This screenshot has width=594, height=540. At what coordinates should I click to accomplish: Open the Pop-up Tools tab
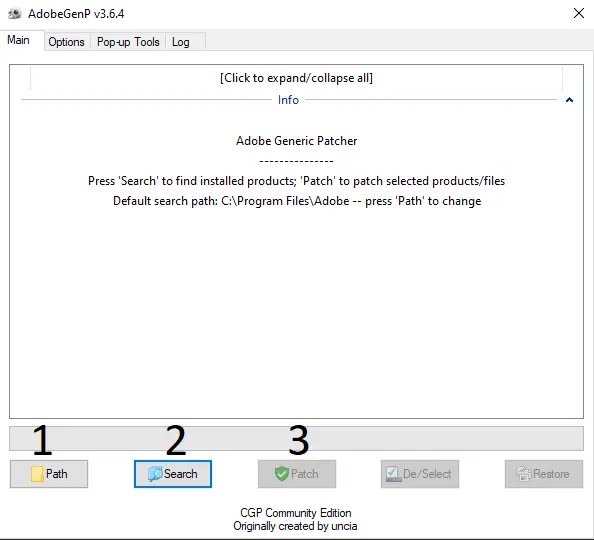pyautogui.click(x=128, y=42)
